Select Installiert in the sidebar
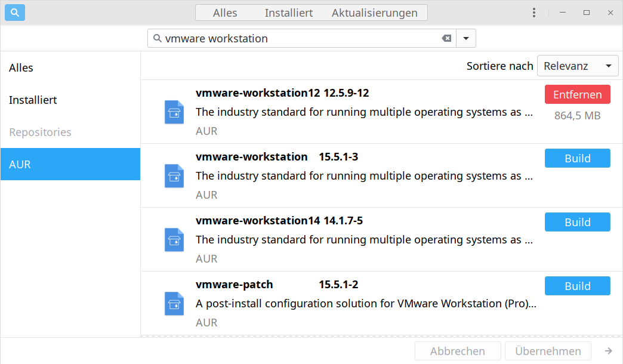Screen dimensions: 623x364 pos(33,100)
